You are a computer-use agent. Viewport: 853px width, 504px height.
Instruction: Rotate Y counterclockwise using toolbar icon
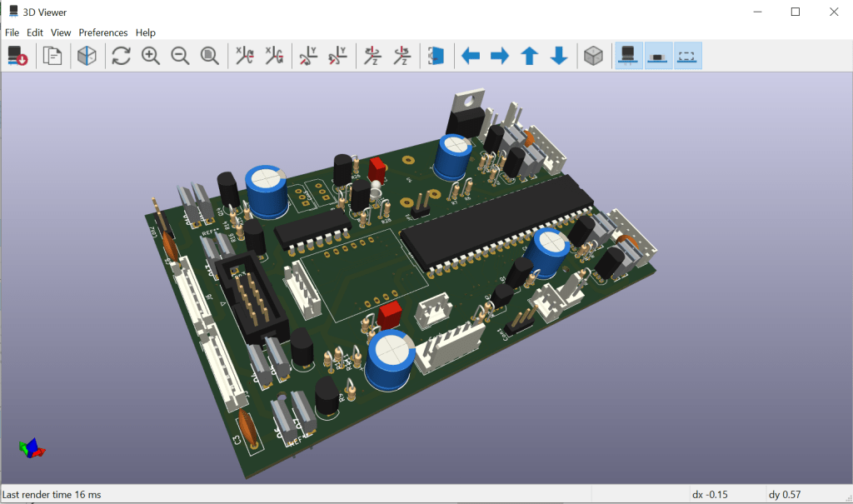tap(337, 56)
